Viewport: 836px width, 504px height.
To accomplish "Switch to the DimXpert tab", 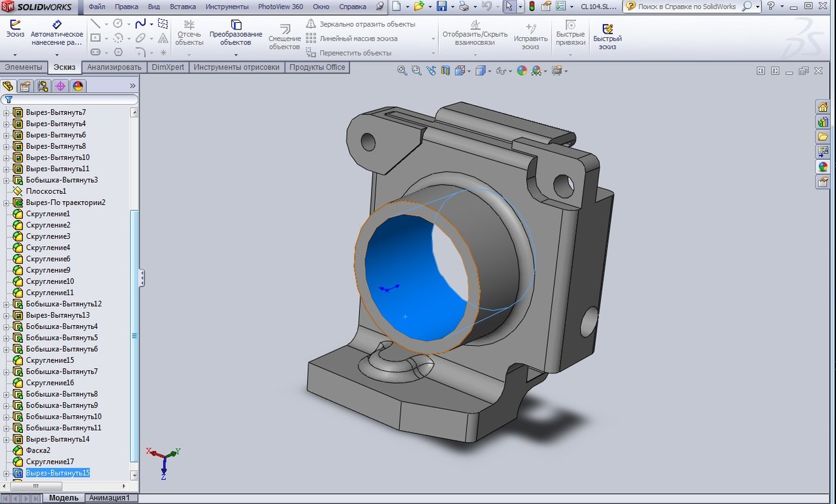I will 168,67.
